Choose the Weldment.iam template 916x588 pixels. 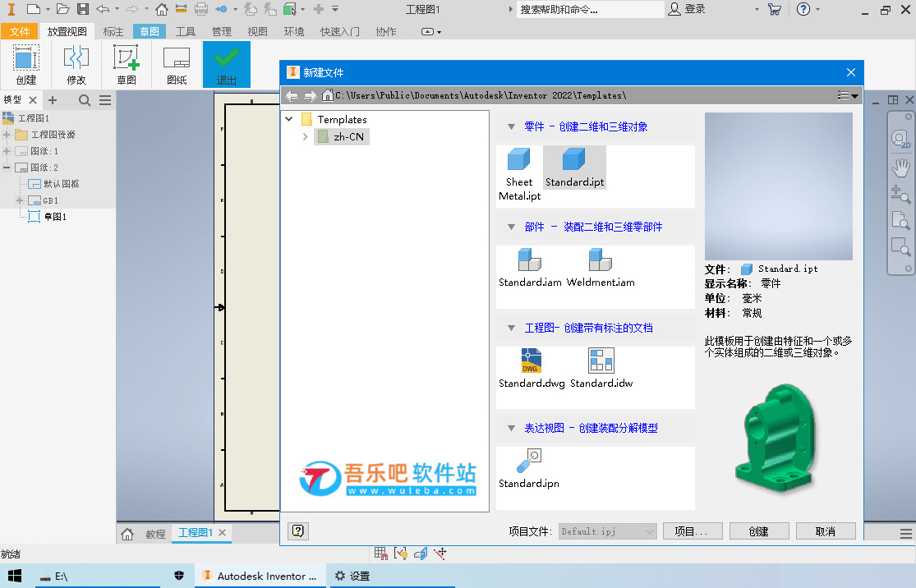click(x=601, y=268)
